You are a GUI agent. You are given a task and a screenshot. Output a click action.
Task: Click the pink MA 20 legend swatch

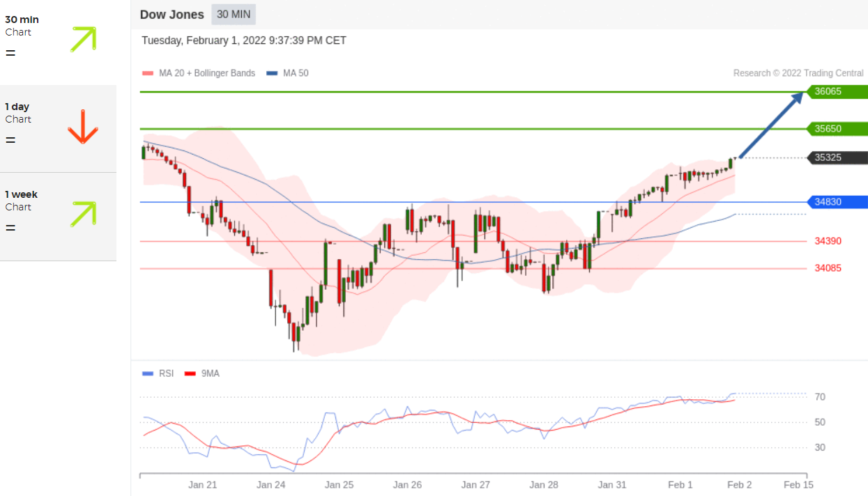point(147,73)
